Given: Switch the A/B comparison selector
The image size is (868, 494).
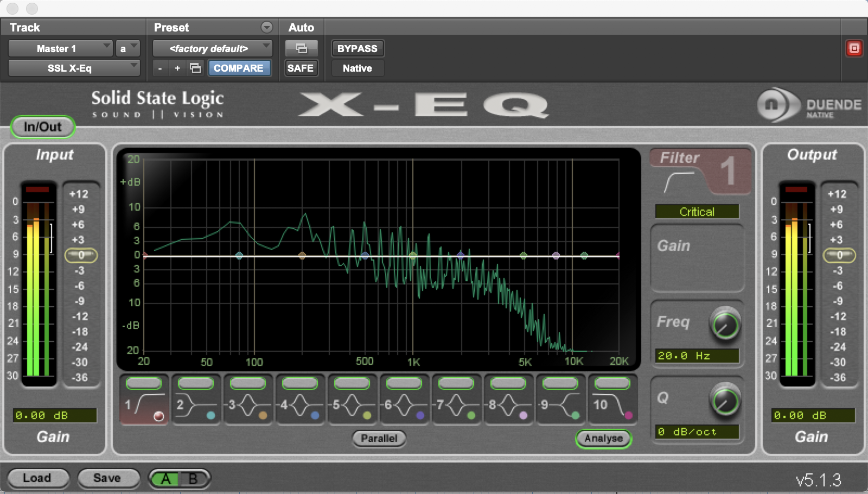Looking at the screenshot, I should point(180,479).
